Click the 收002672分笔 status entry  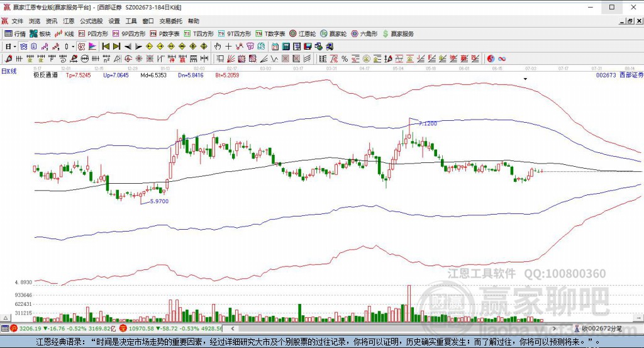pyautogui.click(x=598, y=328)
